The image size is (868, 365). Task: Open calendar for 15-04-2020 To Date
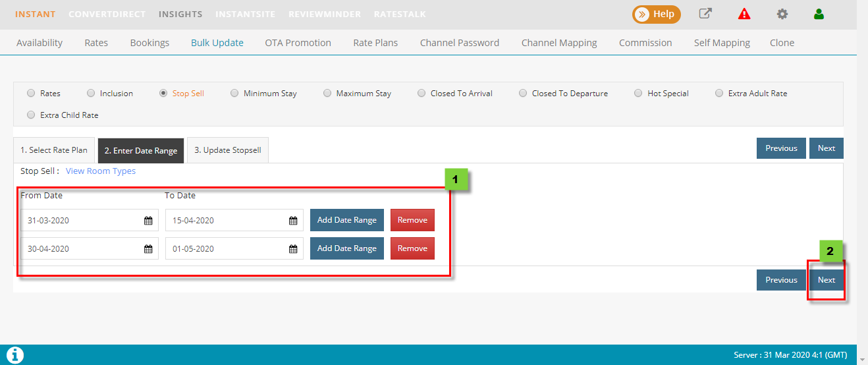point(293,221)
